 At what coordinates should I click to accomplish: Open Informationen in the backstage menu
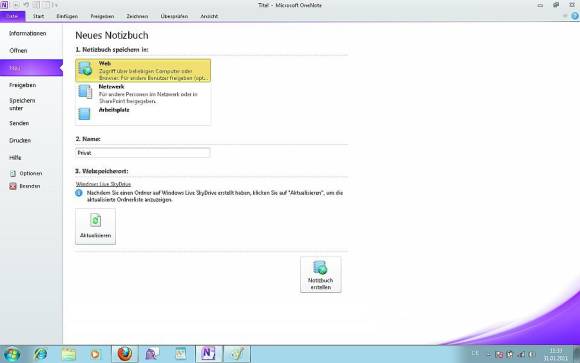28,33
